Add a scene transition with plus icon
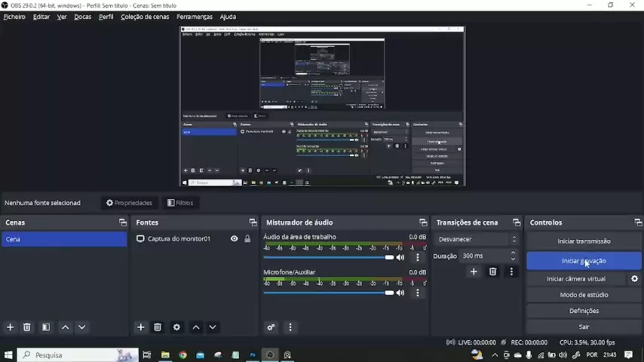Viewport: 644px width, 362px height. click(x=474, y=271)
